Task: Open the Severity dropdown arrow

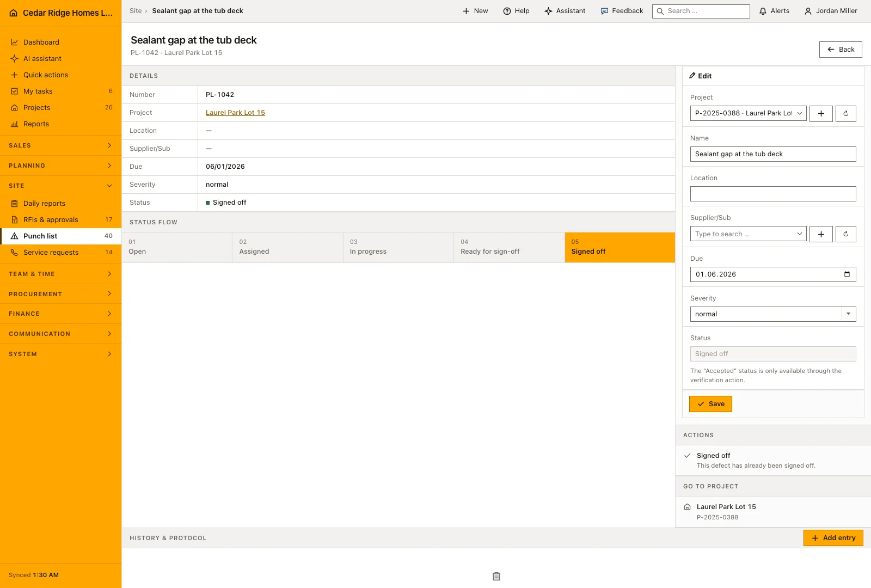Action: 849,314
